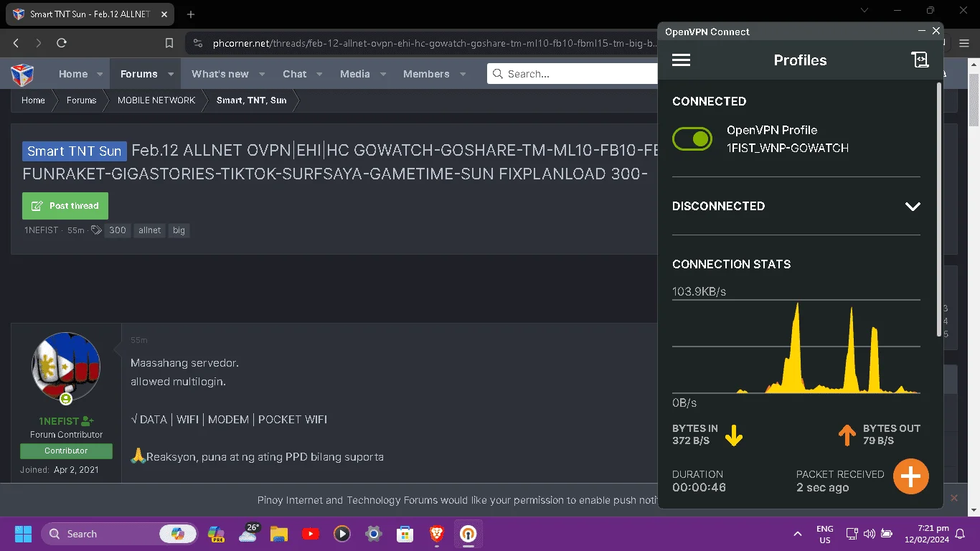The width and height of the screenshot is (980, 551).
Task: Open the weather widget showing 26°
Action: tap(248, 533)
